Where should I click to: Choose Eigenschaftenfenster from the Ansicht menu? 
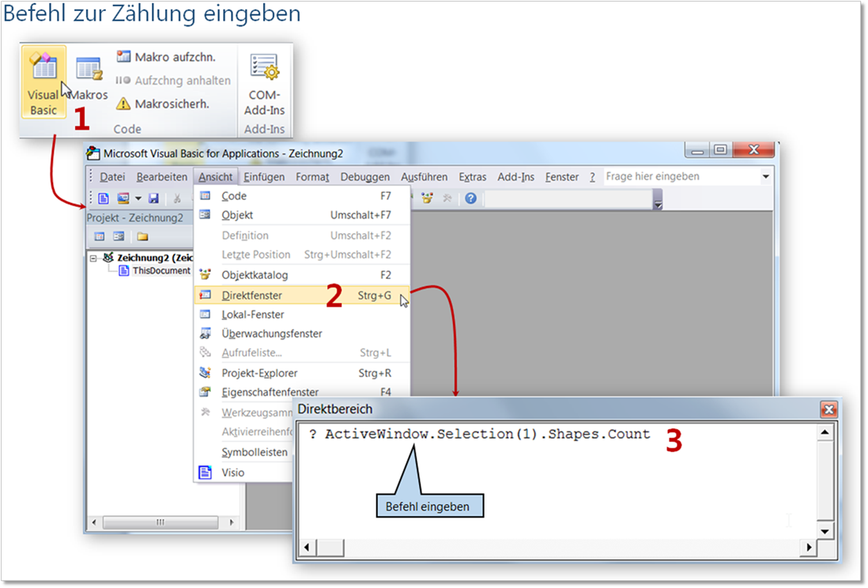click(302, 392)
